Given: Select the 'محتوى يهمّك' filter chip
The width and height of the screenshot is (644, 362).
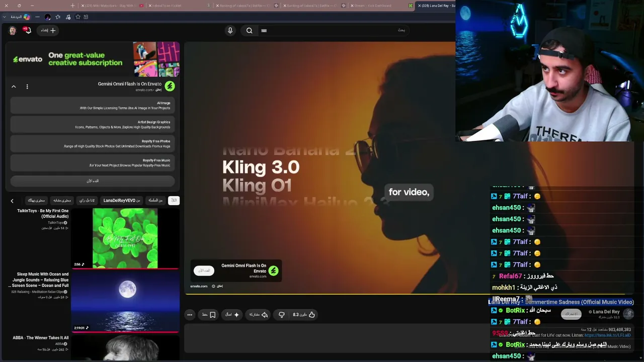Looking at the screenshot, I should pos(36,200).
